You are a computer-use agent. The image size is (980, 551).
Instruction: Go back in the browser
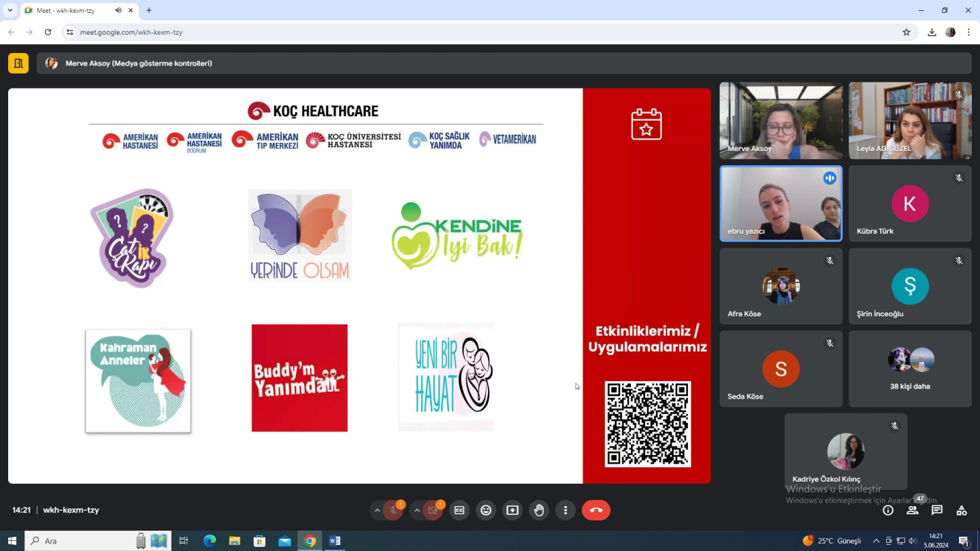tap(11, 32)
